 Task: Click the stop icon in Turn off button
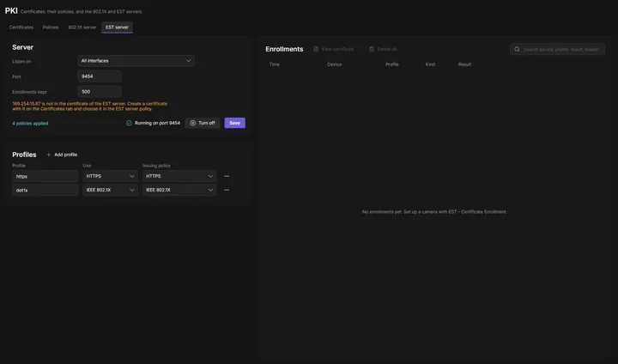[193, 123]
